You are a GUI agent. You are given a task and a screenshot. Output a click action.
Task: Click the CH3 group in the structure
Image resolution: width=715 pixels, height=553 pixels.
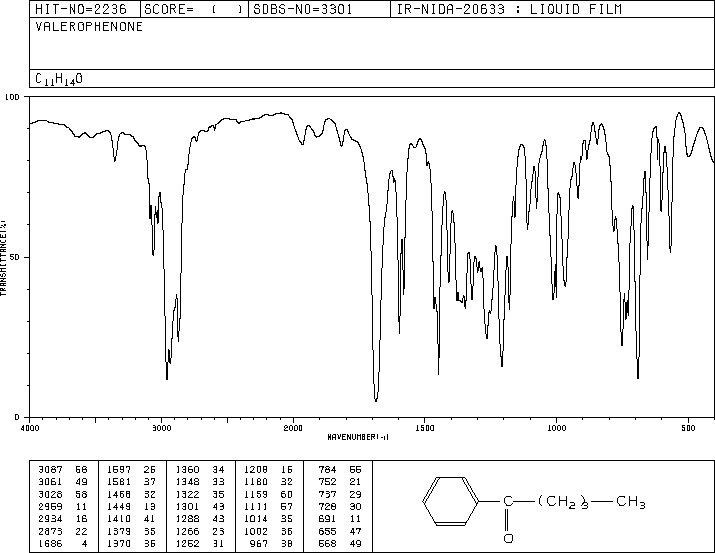pyautogui.click(x=631, y=501)
